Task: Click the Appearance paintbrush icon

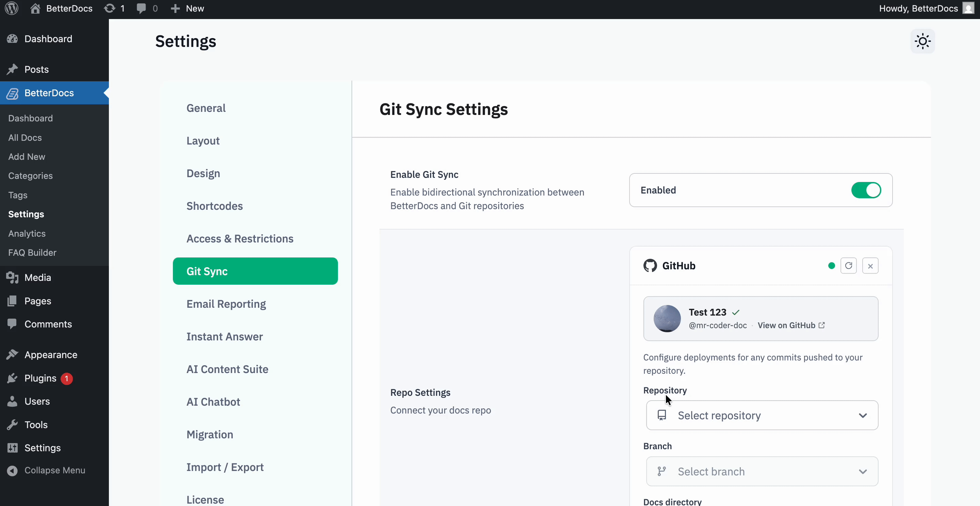Action: (12, 355)
